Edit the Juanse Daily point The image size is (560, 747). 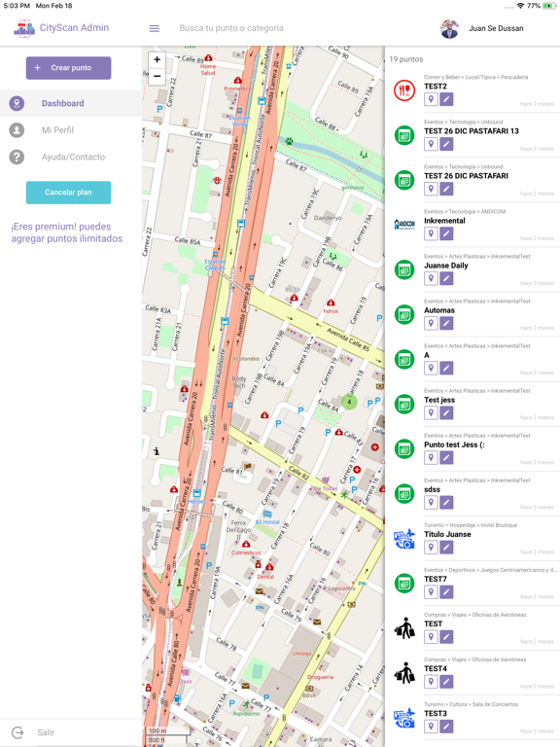[446, 278]
